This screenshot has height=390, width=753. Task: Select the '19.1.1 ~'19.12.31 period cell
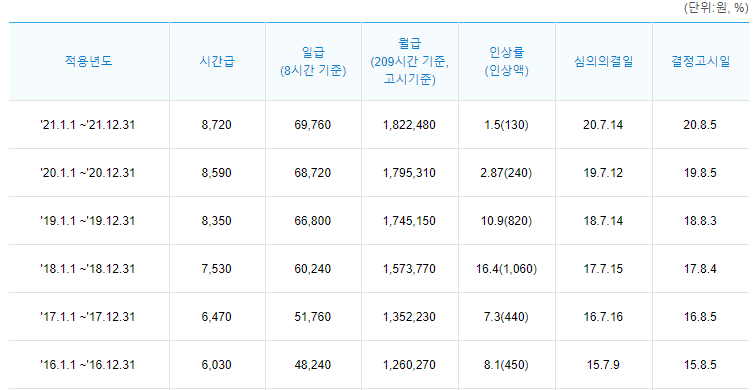click(88, 221)
